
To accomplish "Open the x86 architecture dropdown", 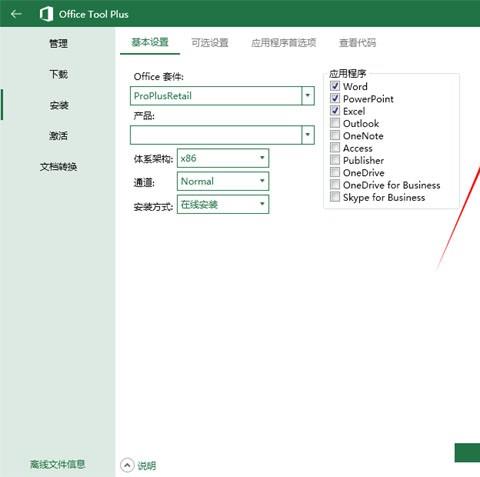I will click(x=223, y=158).
